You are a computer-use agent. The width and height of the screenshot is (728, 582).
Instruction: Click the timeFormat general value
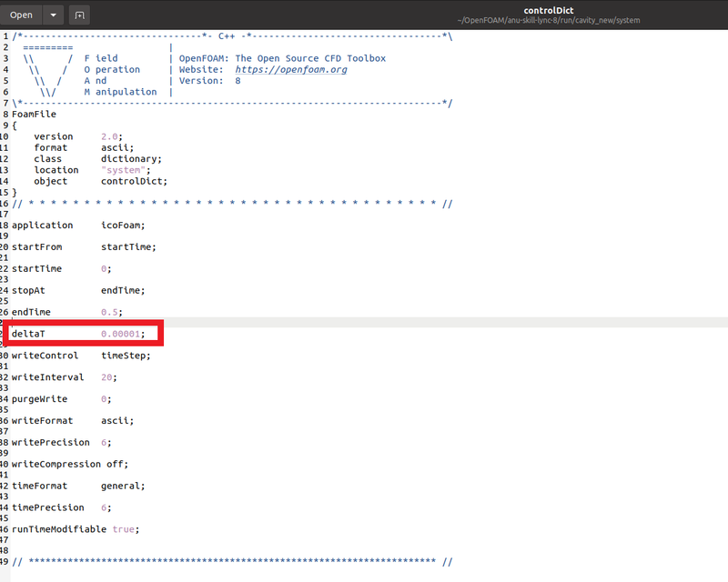[122, 486]
